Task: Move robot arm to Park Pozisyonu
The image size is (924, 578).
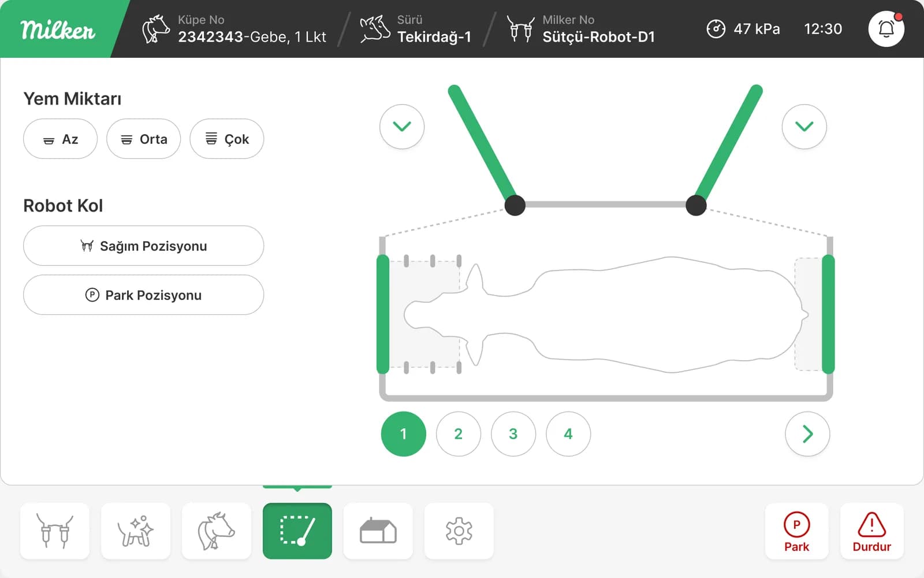Action: (143, 295)
